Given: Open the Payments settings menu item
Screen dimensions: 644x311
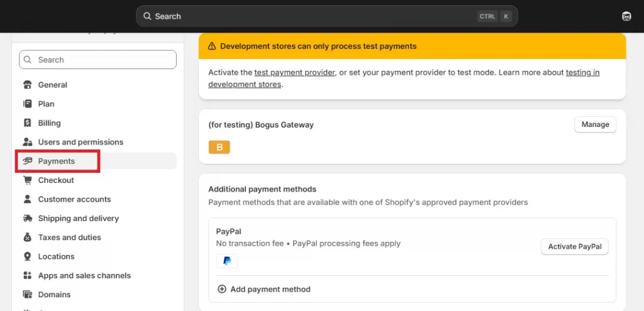Looking at the screenshot, I should [57, 161].
